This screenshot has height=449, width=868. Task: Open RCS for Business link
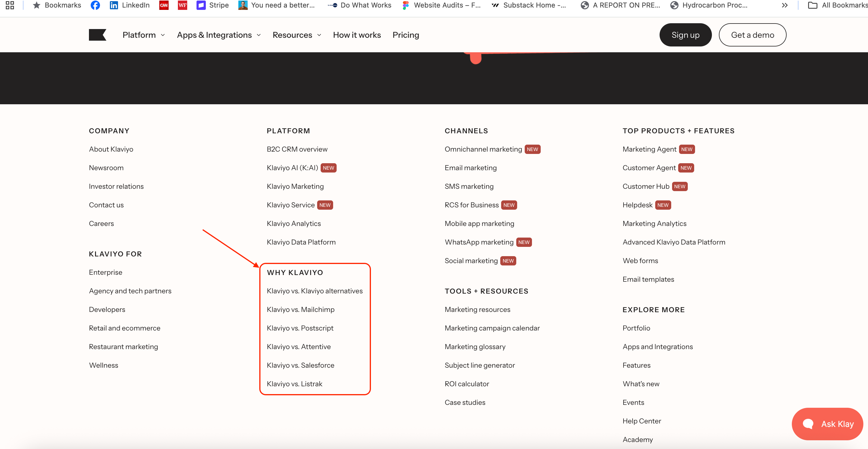(471, 205)
